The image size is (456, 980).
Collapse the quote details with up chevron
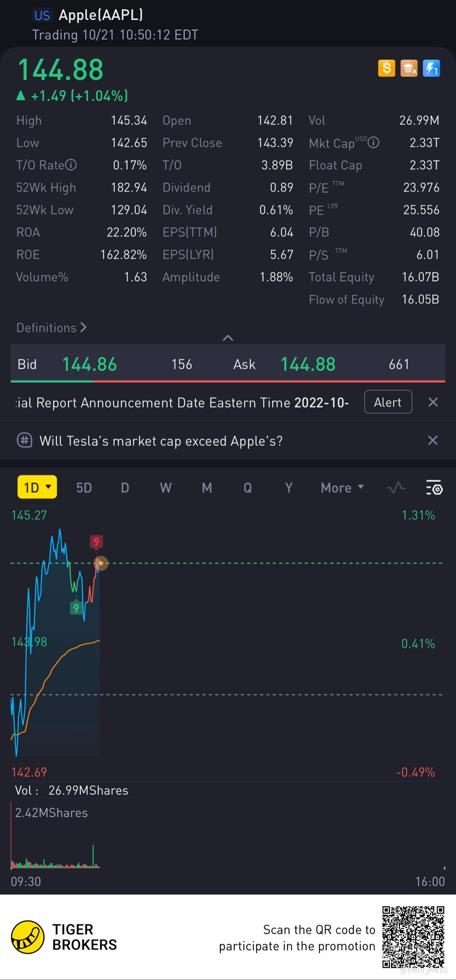pos(228,338)
